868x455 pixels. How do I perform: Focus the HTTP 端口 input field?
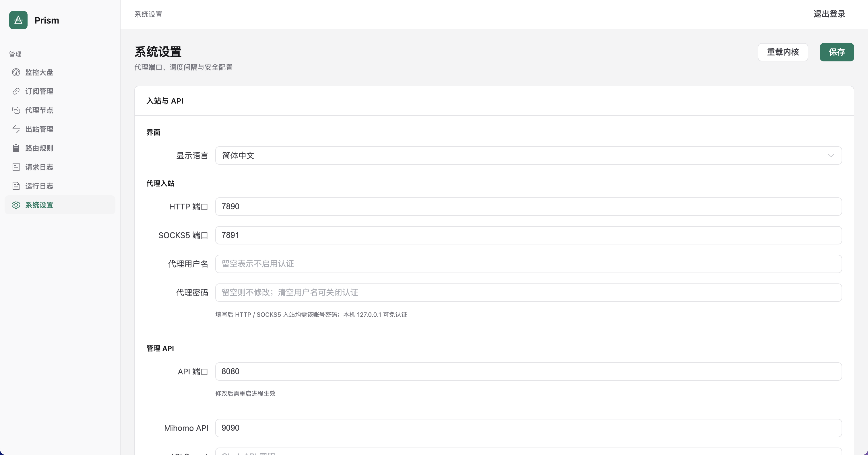click(528, 207)
